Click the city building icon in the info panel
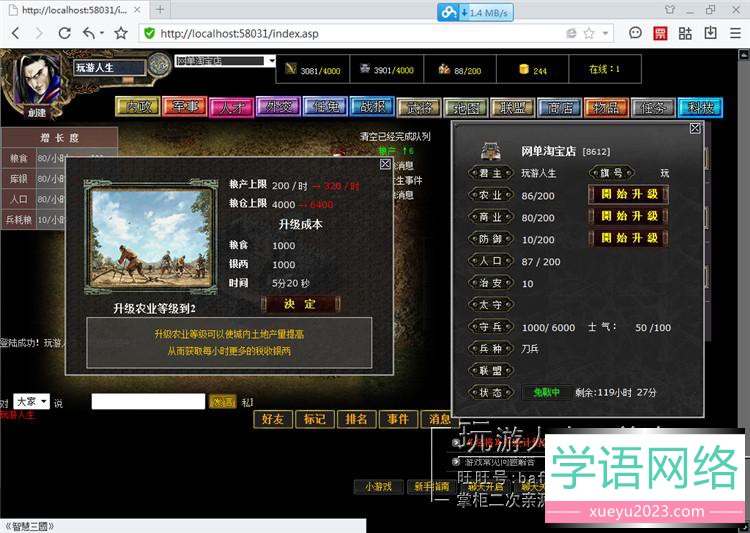This screenshot has width=750, height=533. 491,150
